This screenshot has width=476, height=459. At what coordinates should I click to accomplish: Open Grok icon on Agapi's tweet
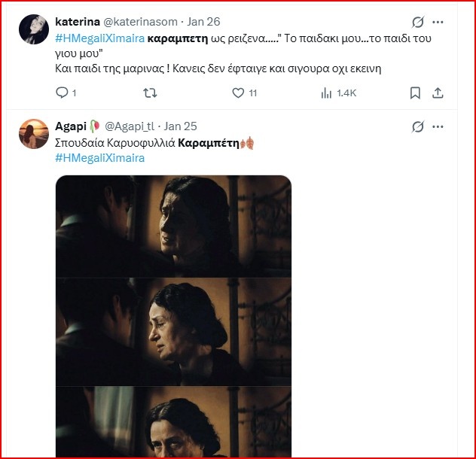click(417, 126)
